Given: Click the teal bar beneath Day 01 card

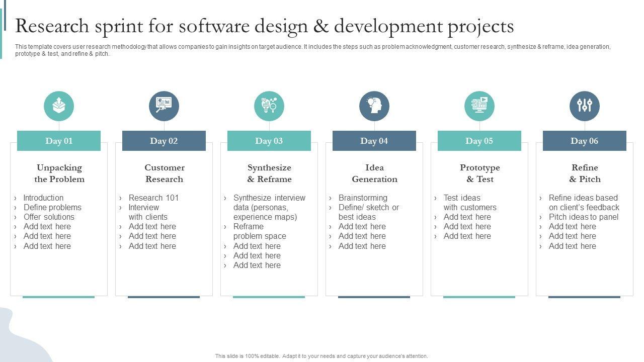Looking at the screenshot, I should (59, 297).
